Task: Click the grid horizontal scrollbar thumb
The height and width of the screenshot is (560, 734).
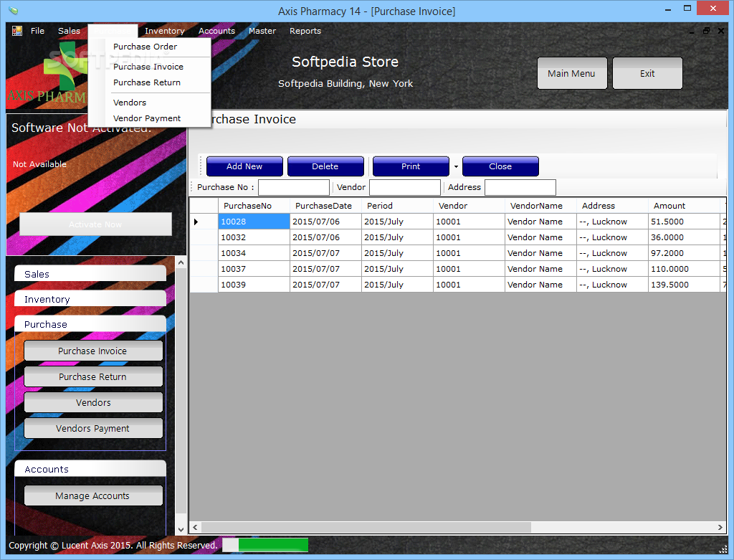Action: coord(366,527)
